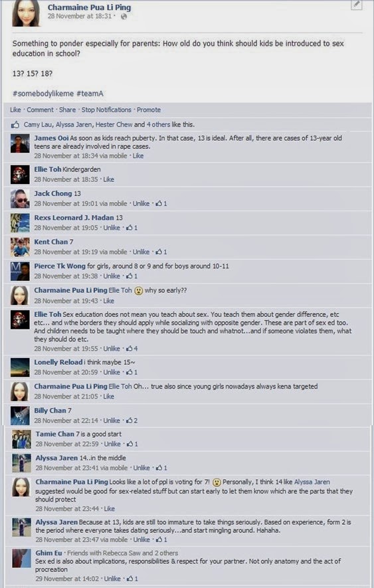
Task: Click the public globe privacy icon
Action: (x=124, y=17)
